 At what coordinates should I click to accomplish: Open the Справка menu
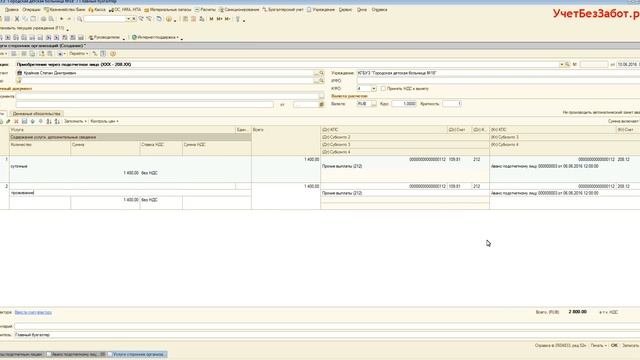379,9
